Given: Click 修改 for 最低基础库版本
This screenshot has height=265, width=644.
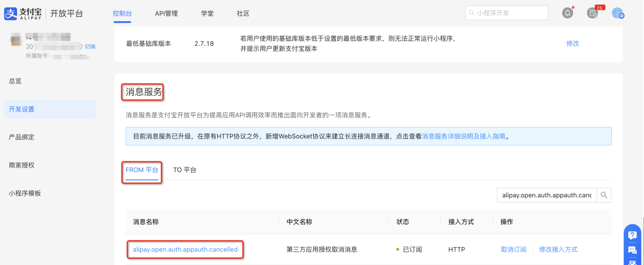Looking at the screenshot, I should tap(572, 43).
